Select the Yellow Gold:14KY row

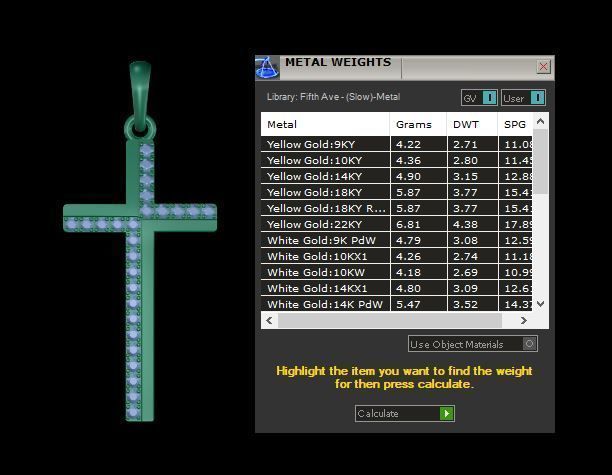397,176
